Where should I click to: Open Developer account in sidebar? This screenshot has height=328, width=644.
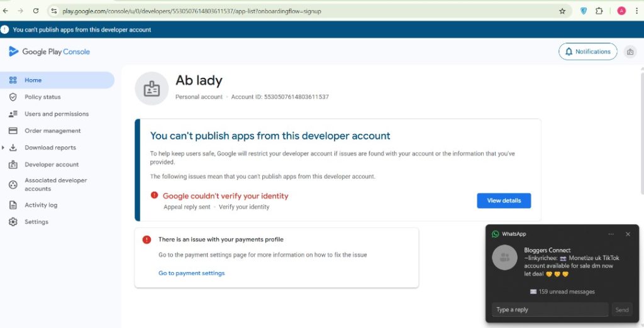tap(52, 165)
